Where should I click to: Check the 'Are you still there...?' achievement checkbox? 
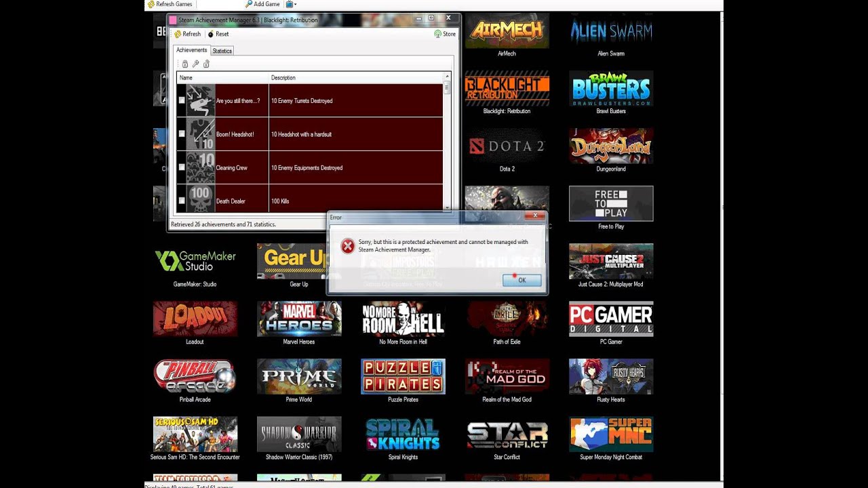tap(182, 100)
